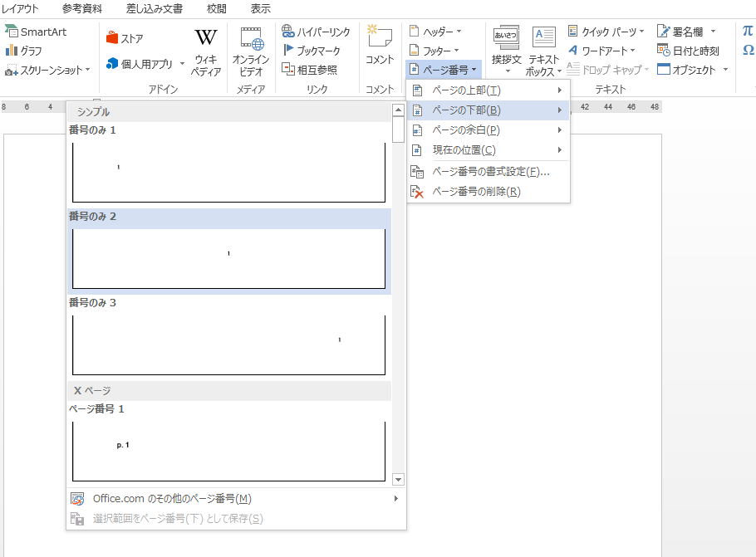The width and height of the screenshot is (756, 557).
Task: Insert a chart with グラフ
Action: pyautogui.click(x=24, y=51)
